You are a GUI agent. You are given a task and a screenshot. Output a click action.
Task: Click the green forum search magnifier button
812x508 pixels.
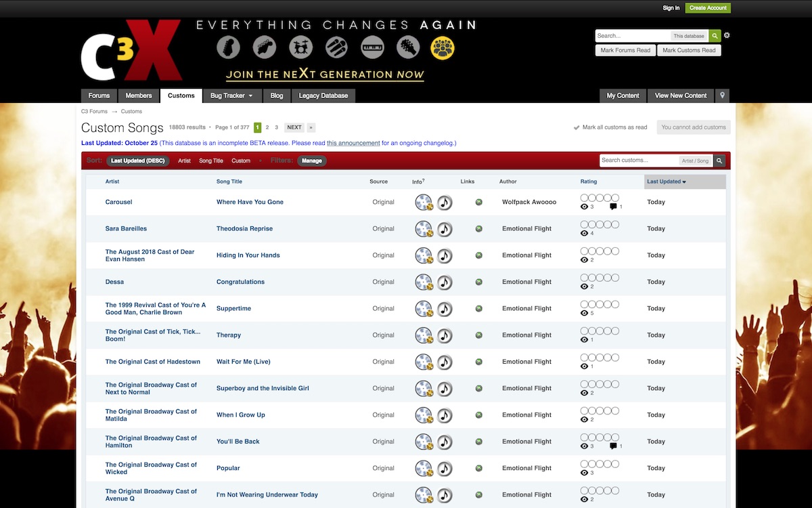715,36
